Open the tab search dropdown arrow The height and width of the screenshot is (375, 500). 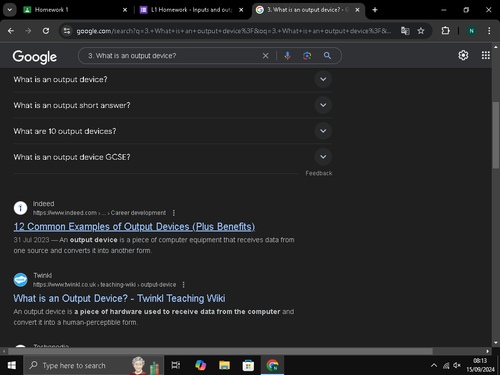(x=10, y=10)
